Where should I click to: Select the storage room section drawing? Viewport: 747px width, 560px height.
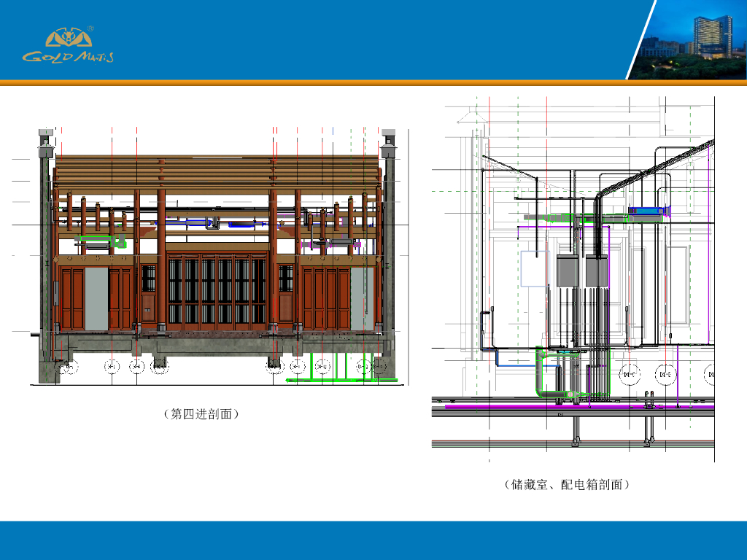click(x=573, y=279)
